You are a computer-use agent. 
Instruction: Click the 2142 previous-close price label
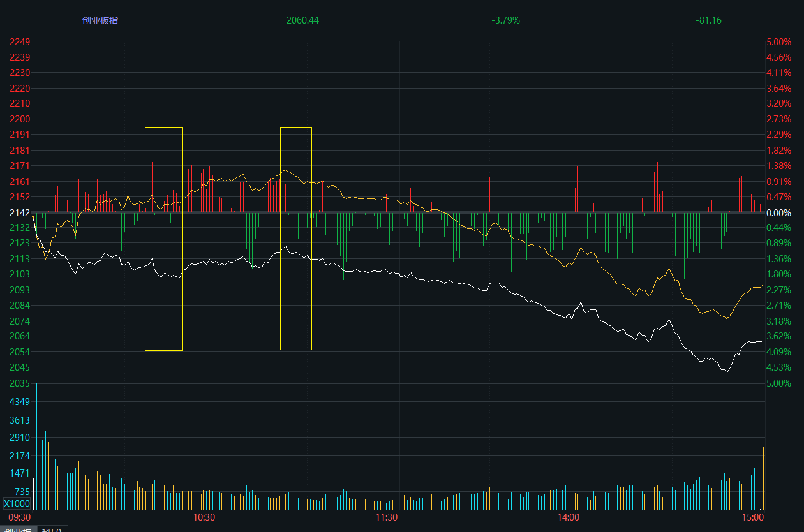pyautogui.click(x=19, y=212)
